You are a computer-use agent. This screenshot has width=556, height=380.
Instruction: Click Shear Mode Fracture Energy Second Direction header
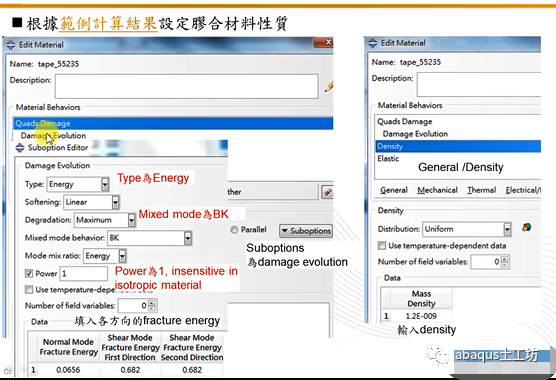[192, 347]
